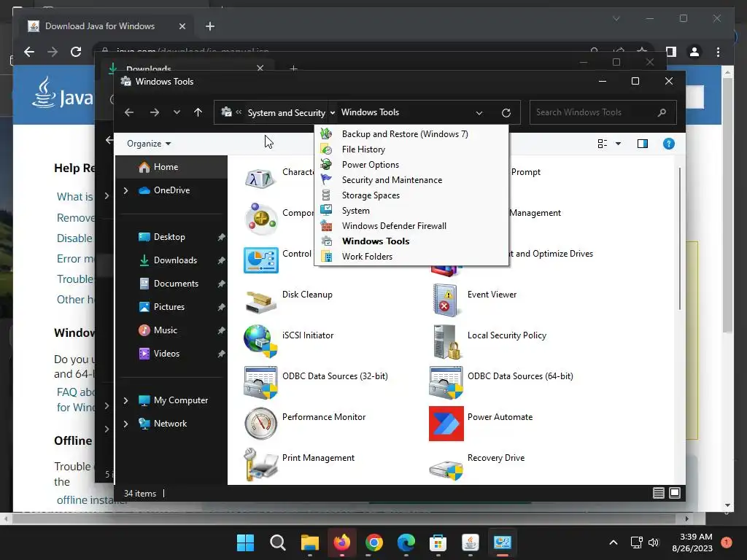This screenshot has width=747, height=560.
Task: Open view options dropdown arrow
Action: pos(618,144)
